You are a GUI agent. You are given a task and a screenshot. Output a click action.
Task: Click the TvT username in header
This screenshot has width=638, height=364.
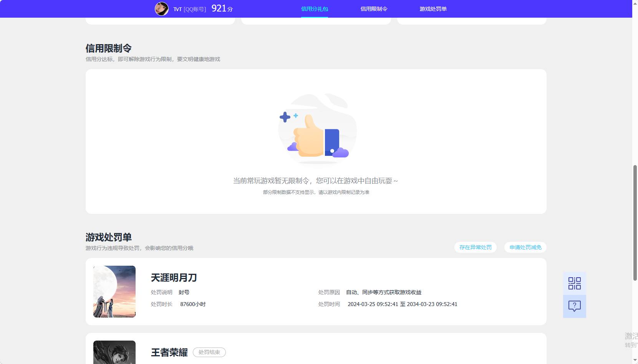click(x=177, y=9)
